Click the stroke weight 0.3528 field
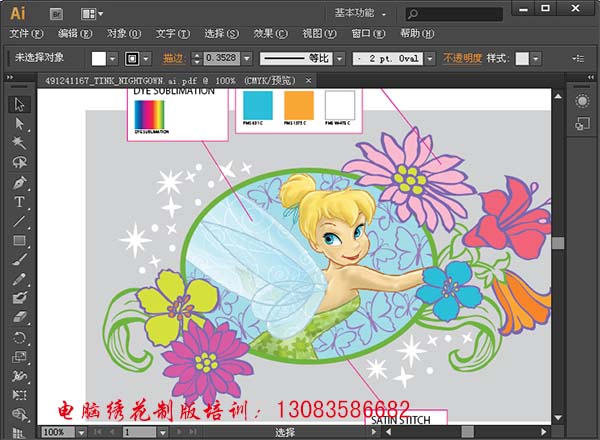This screenshot has height=440, width=600. click(x=222, y=59)
